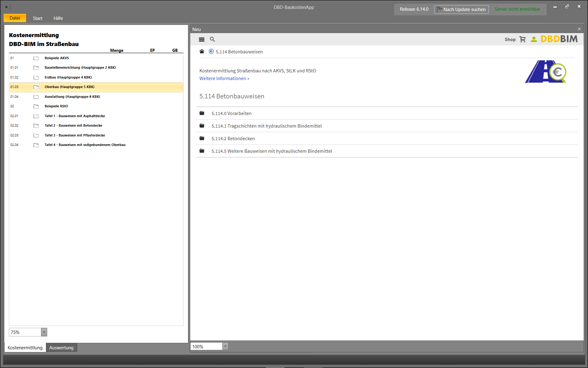The width and height of the screenshot is (588, 368).
Task: Minimize the DBD-BaukostenApp window
Action: (x=555, y=6)
